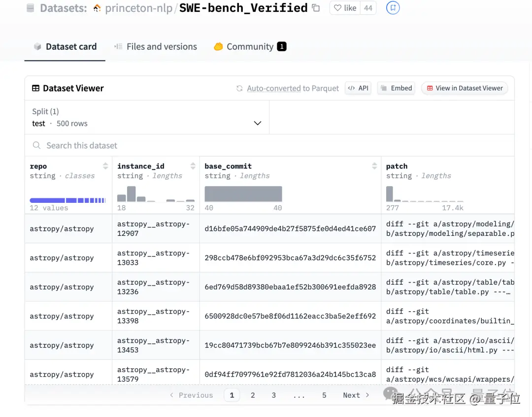Click the API button
This screenshot has width=532, height=417.
(358, 88)
